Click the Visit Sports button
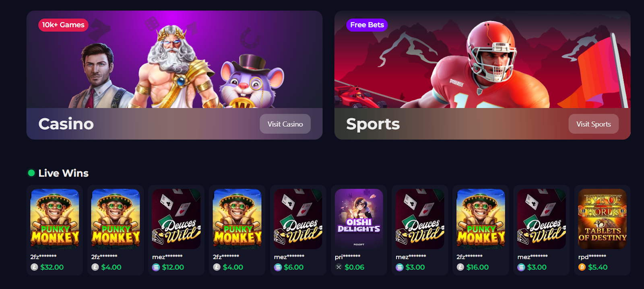644x289 pixels. coord(593,124)
